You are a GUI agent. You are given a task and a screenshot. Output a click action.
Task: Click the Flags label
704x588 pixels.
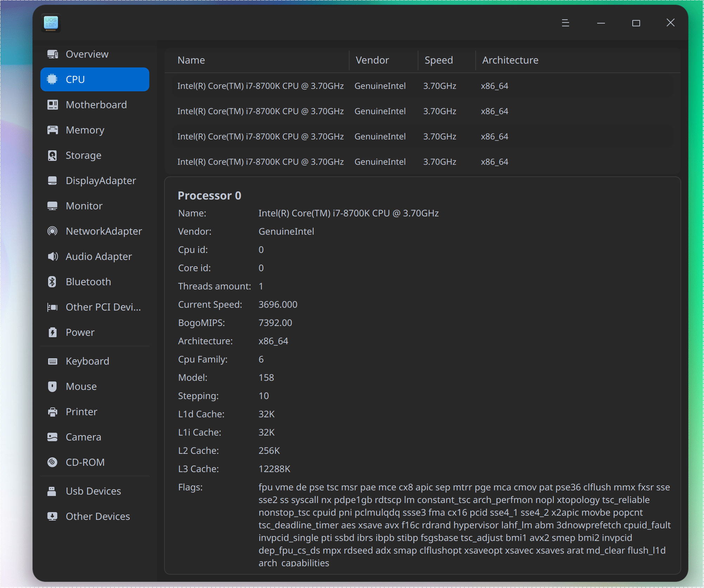[x=190, y=487]
